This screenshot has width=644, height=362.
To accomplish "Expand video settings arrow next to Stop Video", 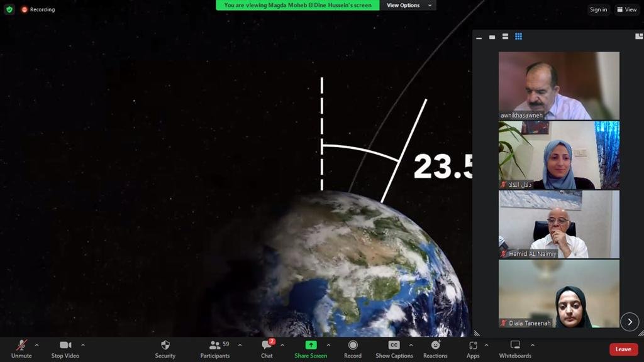I will [83, 345].
